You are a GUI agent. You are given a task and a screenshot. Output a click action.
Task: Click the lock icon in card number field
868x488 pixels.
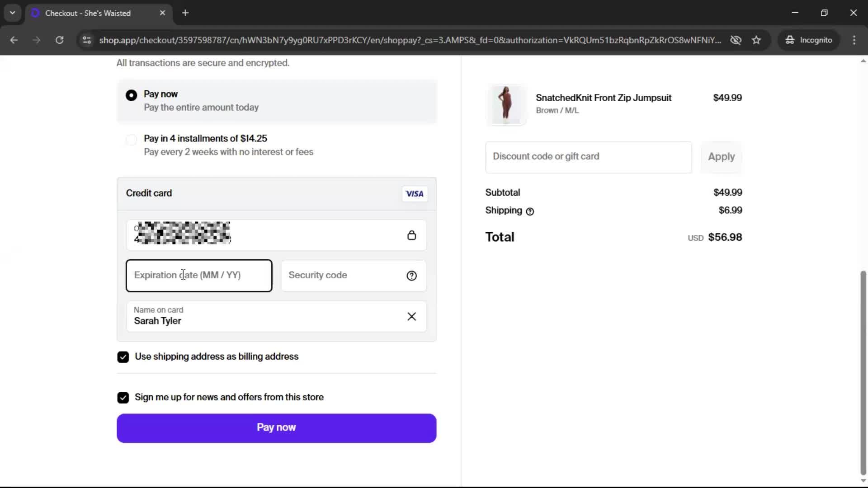point(411,235)
